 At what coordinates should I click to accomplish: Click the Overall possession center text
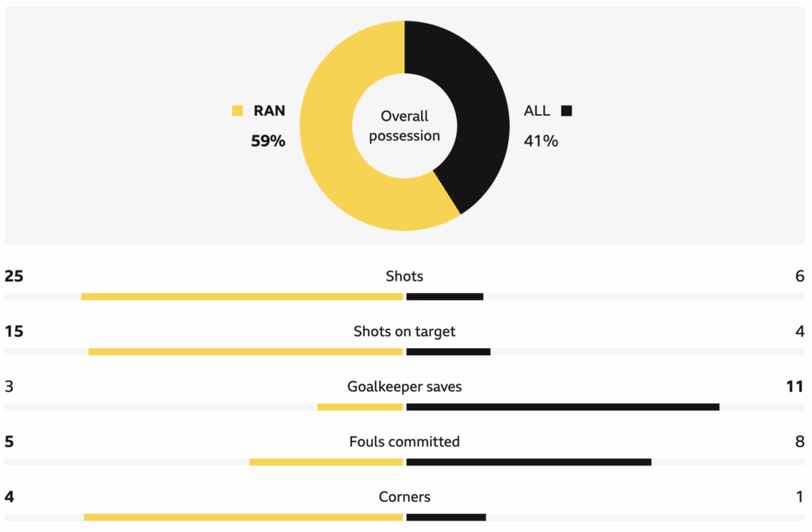coord(404,126)
